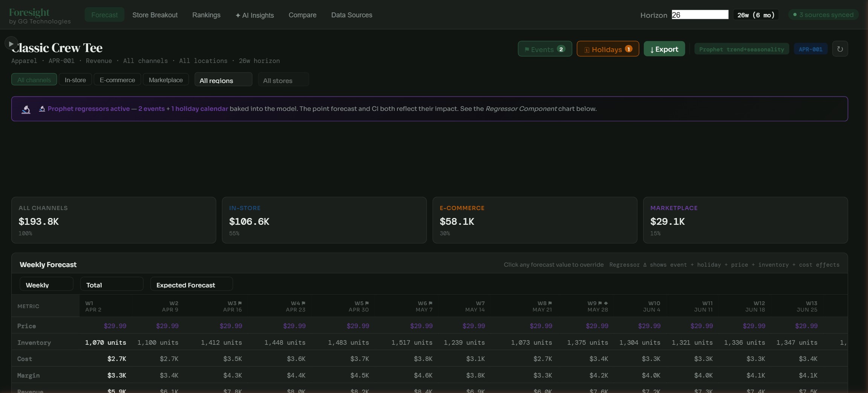Toggle the In-store channel filter
This screenshot has width=868, height=393.
(75, 80)
